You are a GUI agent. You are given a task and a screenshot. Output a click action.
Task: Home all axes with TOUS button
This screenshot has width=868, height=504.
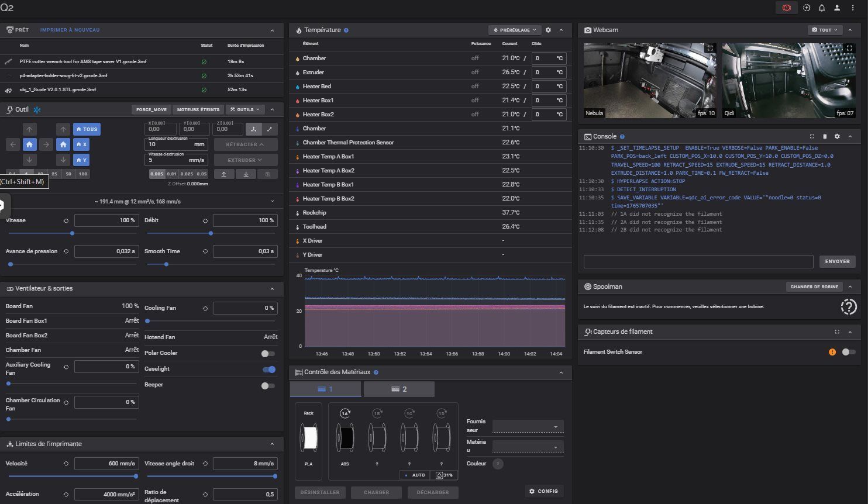point(87,129)
